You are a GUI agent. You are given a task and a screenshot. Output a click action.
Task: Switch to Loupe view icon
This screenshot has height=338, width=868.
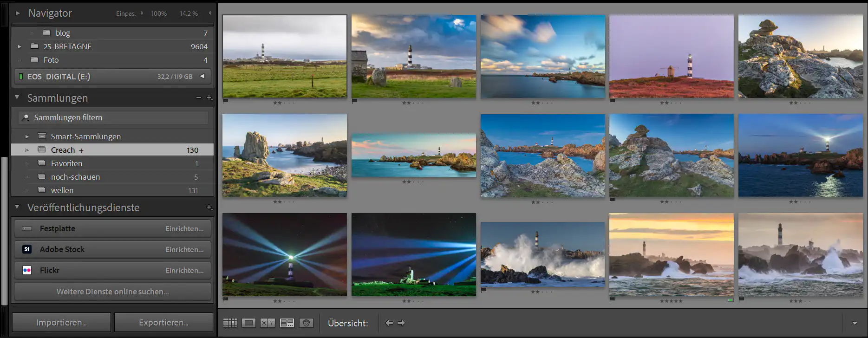(x=249, y=323)
